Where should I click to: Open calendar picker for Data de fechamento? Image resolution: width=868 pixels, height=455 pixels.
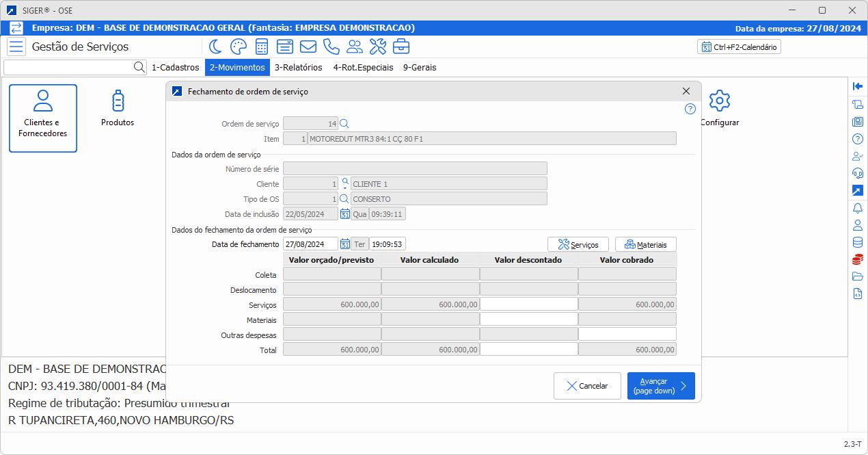point(345,244)
